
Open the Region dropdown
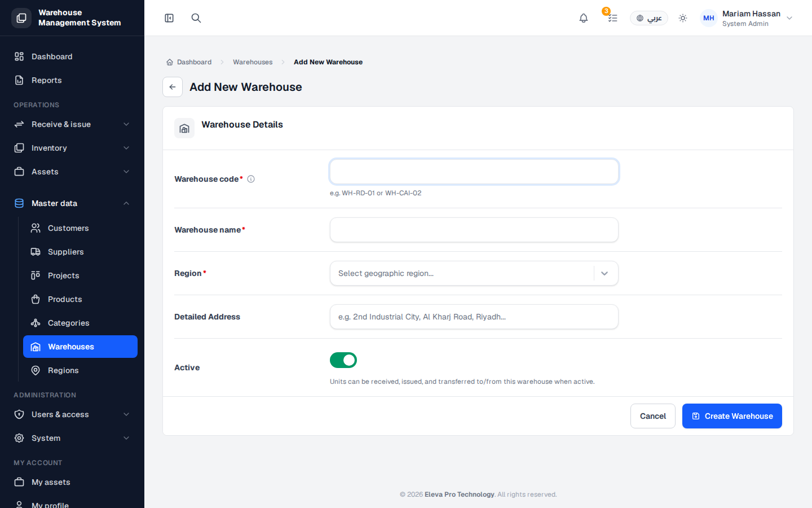coord(474,273)
